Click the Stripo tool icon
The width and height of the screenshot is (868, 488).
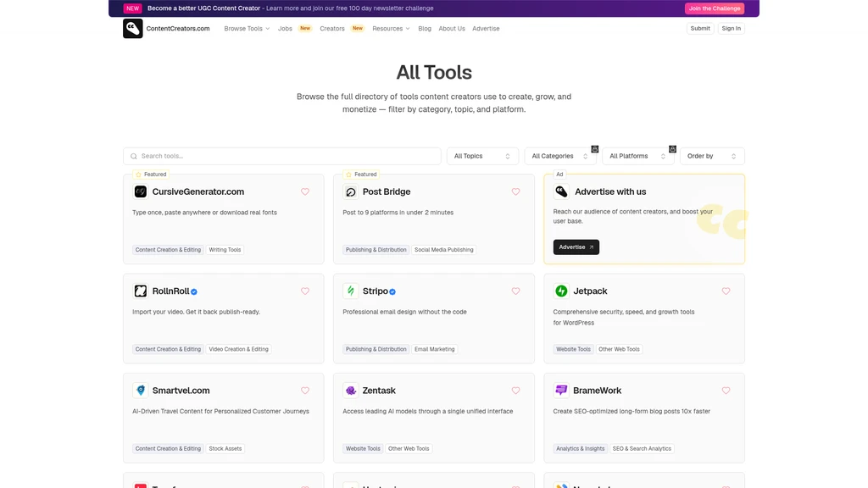point(350,291)
